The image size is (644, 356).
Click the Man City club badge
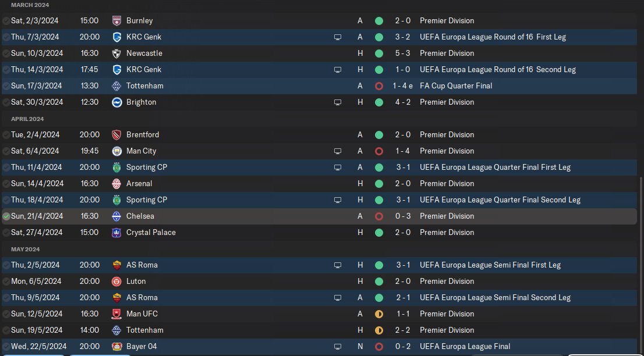click(x=116, y=151)
